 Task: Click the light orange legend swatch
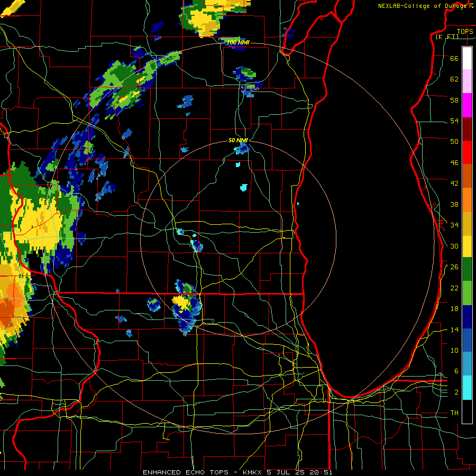coord(467,200)
